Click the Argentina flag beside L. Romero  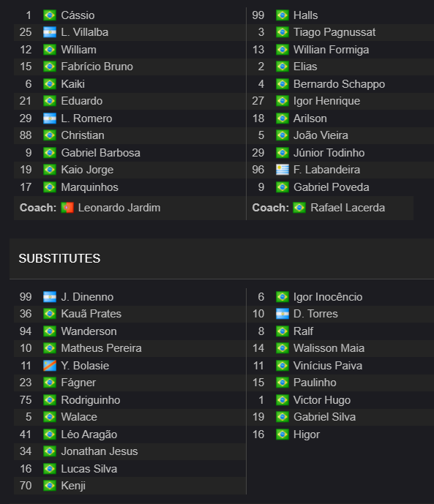click(50, 119)
